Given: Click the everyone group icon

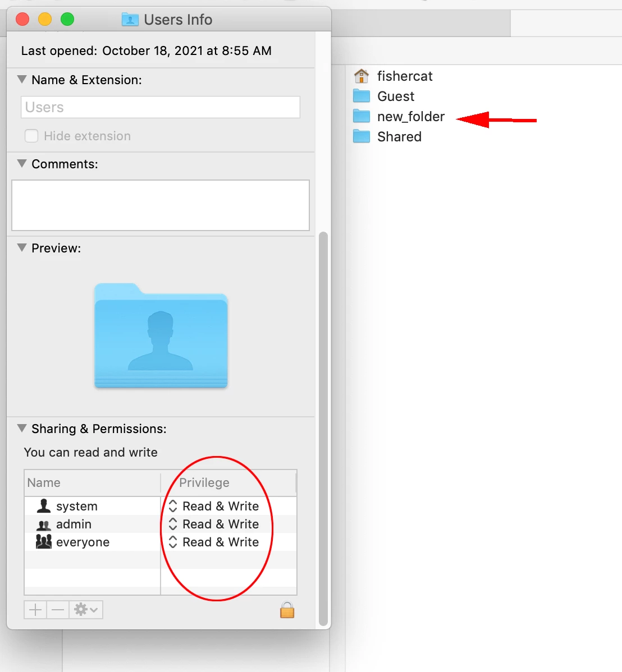Looking at the screenshot, I should (x=43, y=542).
